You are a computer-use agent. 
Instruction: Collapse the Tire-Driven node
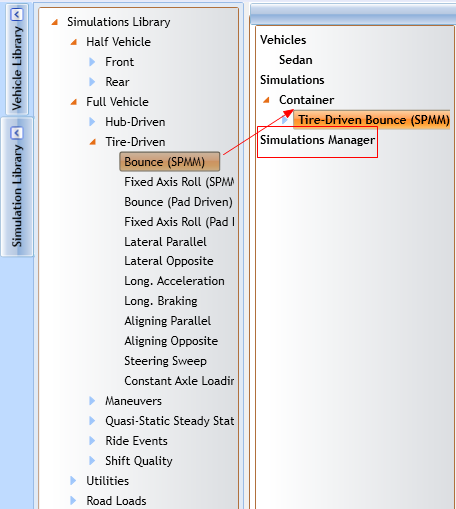[93, 142]
